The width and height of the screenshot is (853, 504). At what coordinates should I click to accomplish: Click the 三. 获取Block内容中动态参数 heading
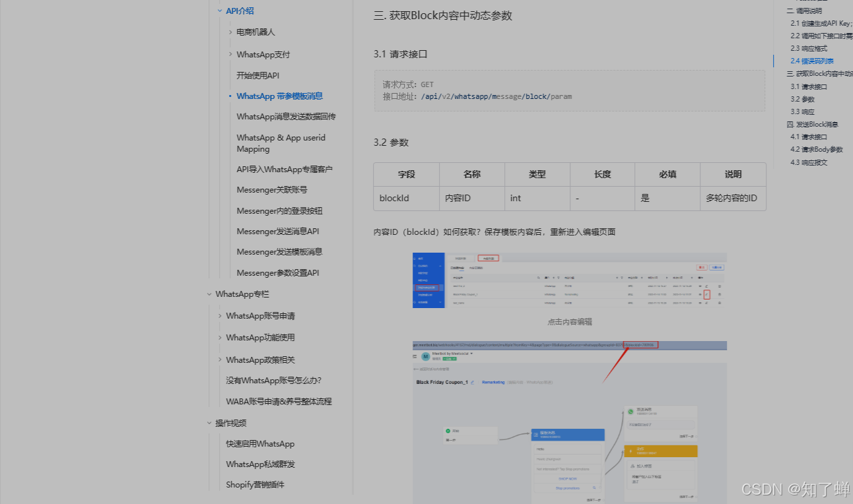[x=442, y=16]
